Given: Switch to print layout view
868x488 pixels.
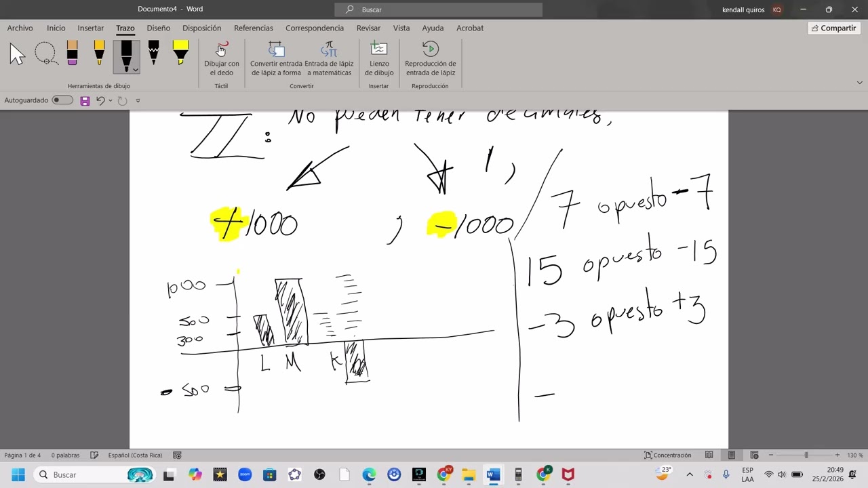Looking at the screenshot, I should (x=732, y=455).
